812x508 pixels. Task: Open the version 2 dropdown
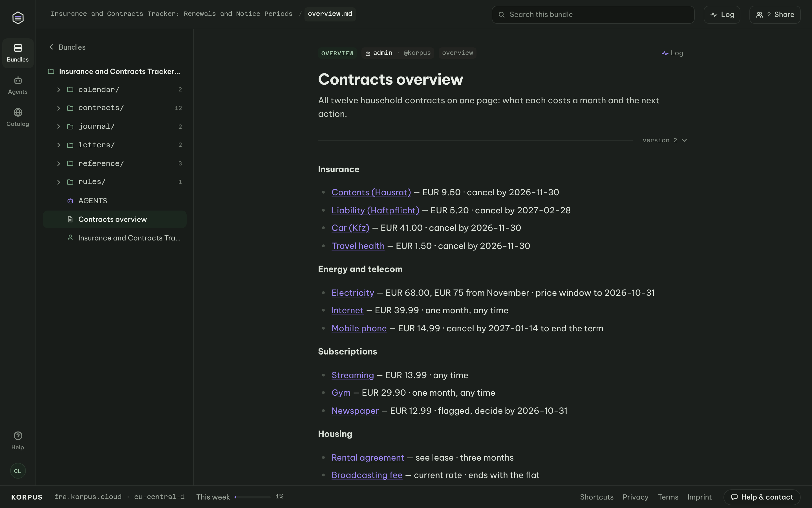point(665,141)
